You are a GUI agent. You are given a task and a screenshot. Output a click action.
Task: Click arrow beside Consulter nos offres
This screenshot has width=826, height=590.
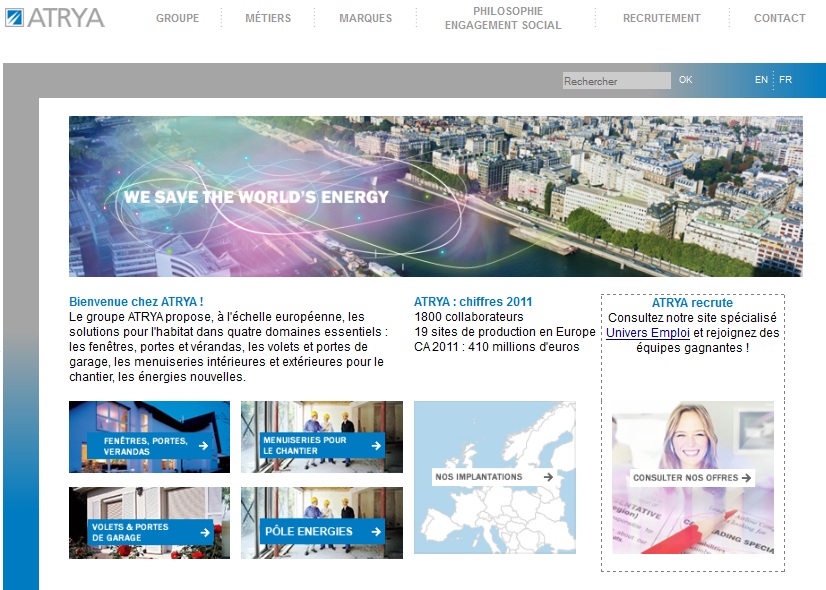tap(746, 478)
